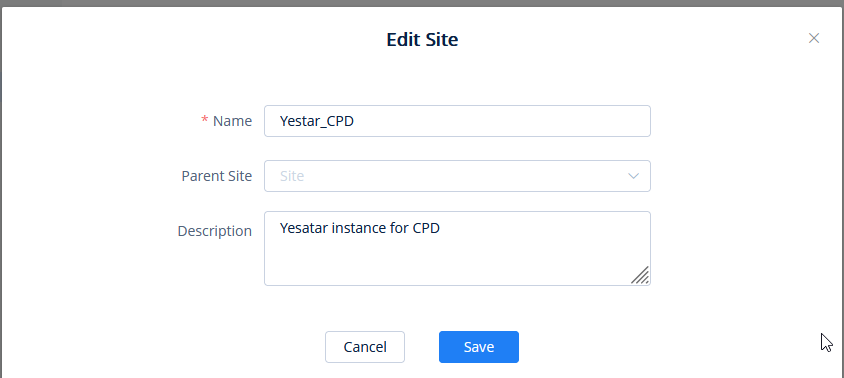This screenshot has height=378, width=844.
Task: Save the site changes
Action: [479, 347]
